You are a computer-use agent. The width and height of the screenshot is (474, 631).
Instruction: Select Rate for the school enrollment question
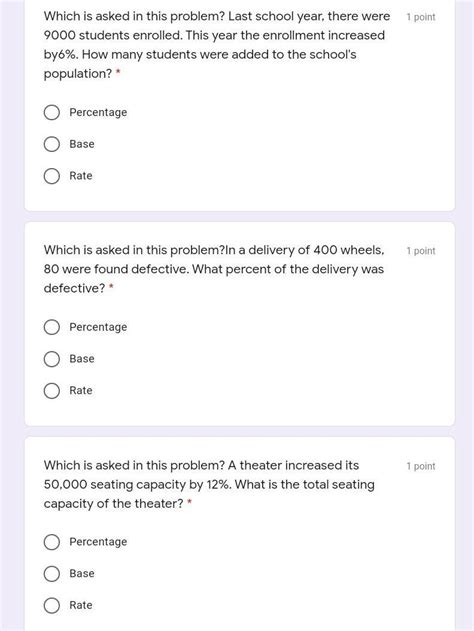tap(52, 176)
